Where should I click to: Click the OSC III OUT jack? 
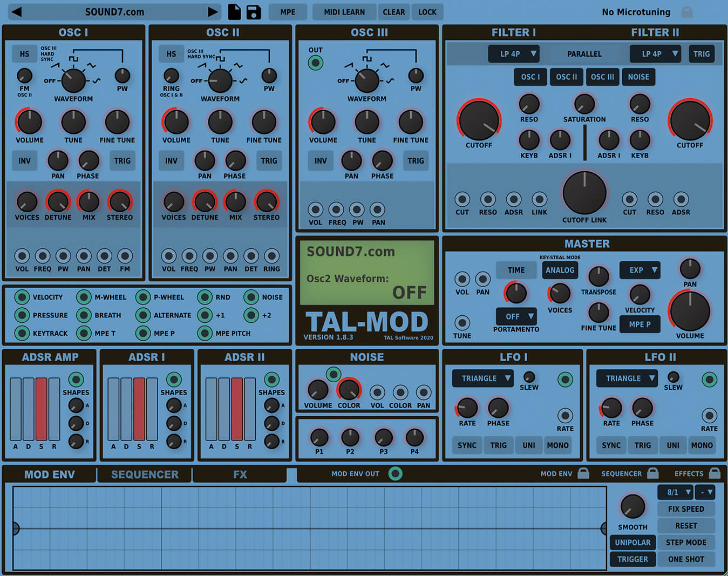pos(316,63)
